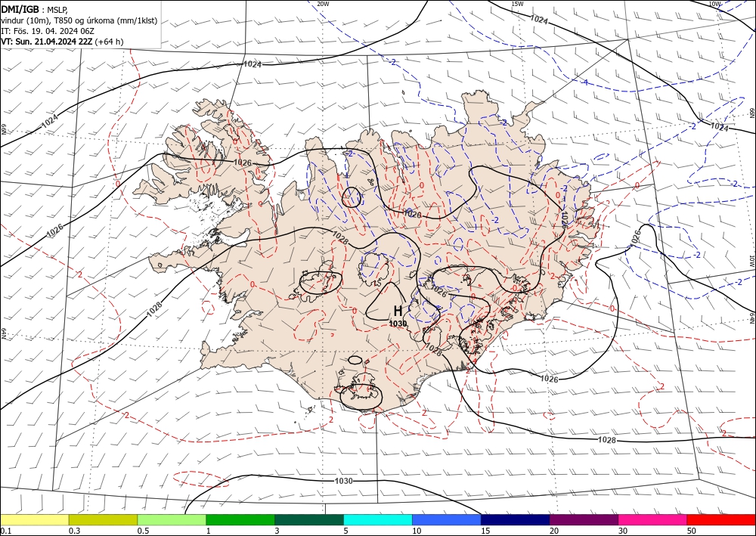Pick the medium green 1–3 legend swatch
This screenshot has width=756, height=536.
pos(240,519)
